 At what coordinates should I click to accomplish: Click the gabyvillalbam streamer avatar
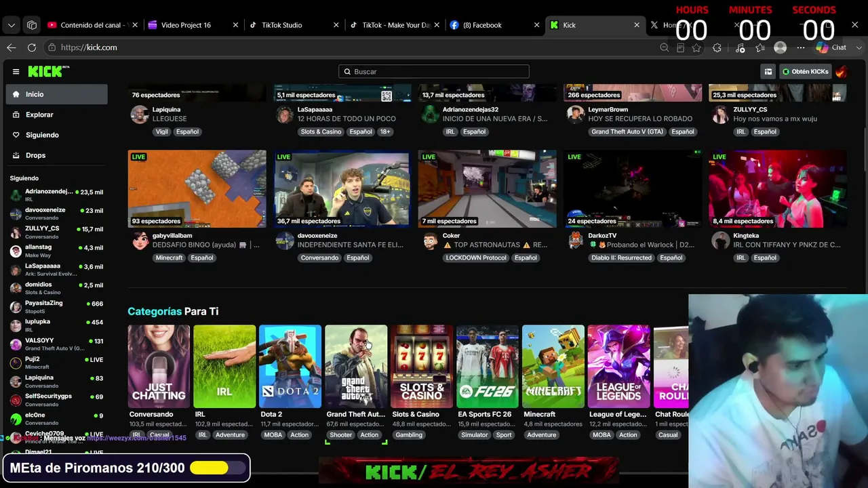[140, 241]
